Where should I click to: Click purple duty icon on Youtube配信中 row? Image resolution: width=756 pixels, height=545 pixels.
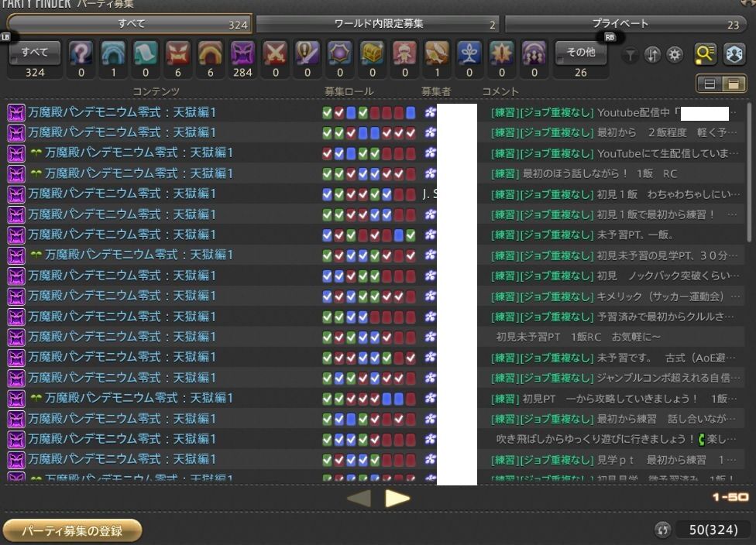click(x=16, y=113)
